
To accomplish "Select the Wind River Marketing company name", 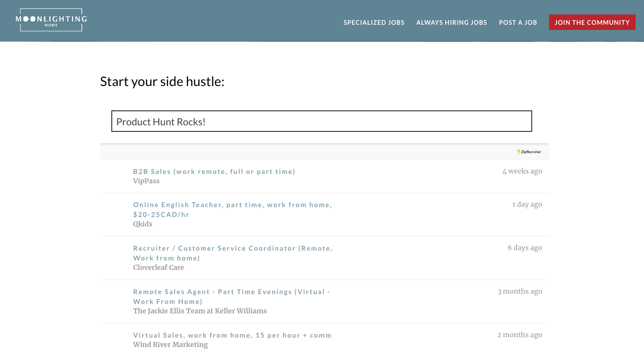I will coord(170,345).
